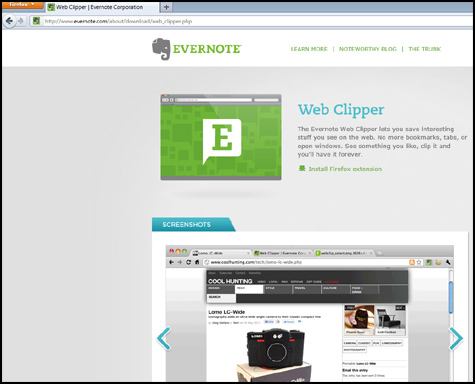Go back with the browser back arrow
The image size is (475, 384).
[x=9, y=21]
